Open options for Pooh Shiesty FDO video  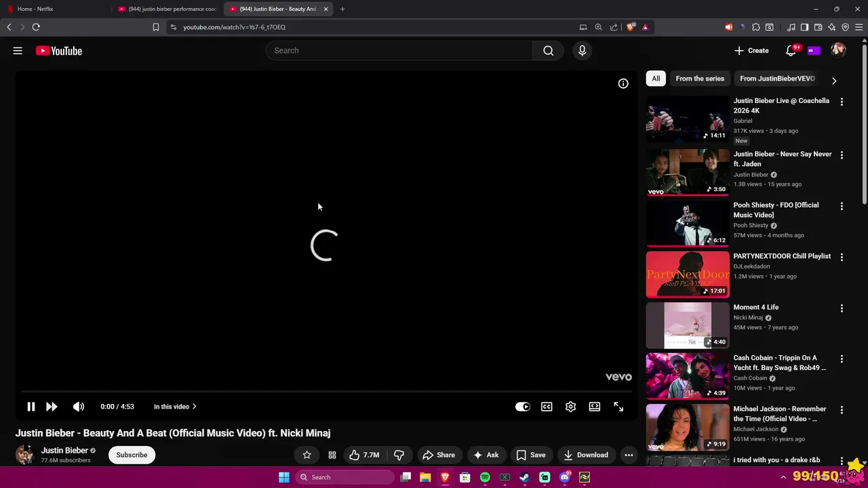click(842, 206)
